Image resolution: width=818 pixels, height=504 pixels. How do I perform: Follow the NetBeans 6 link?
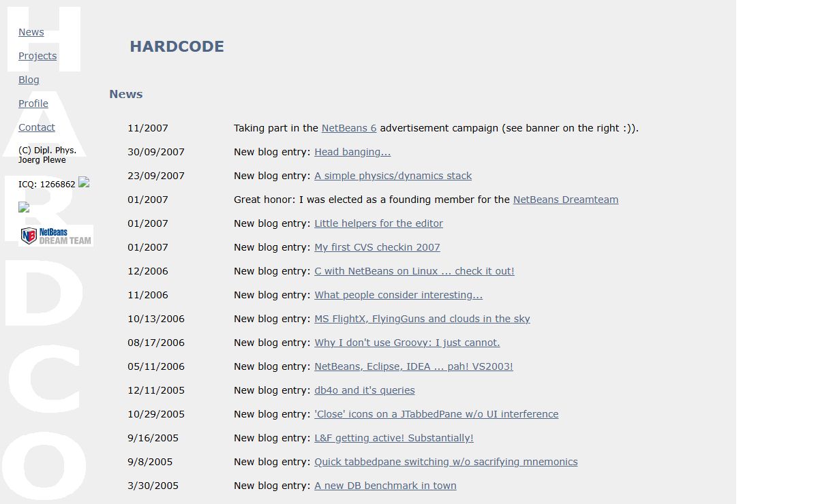(x=349, y=128)
